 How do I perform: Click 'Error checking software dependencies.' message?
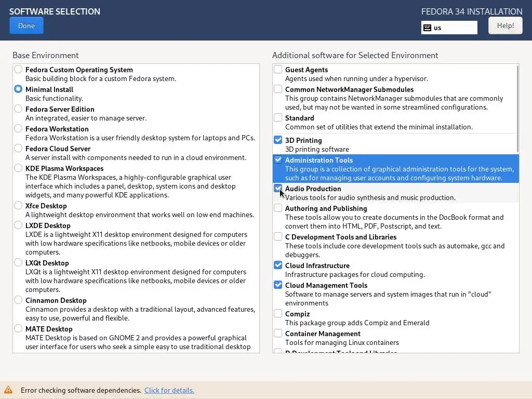point(81,390)
